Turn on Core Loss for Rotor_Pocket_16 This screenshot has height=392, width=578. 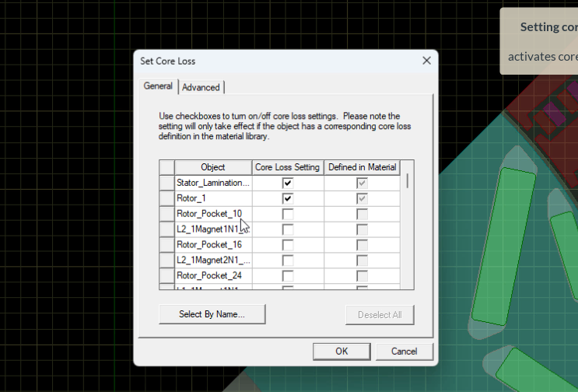288,245
